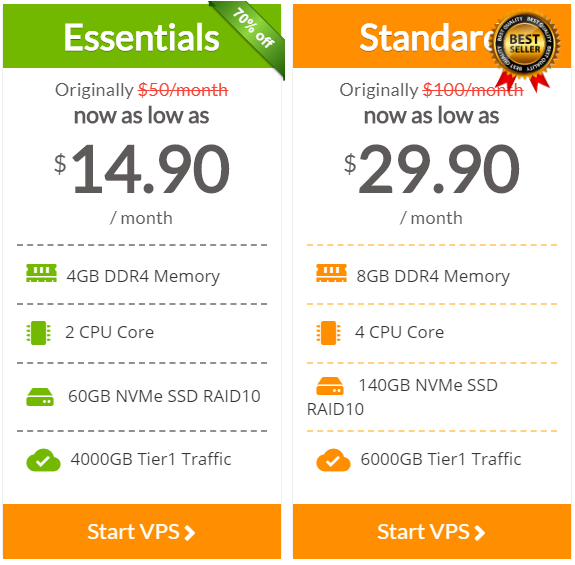Click the orange SSD drive icon
Image resolution: width=575 pixels, height=565 pixels.
coord(330,386)
